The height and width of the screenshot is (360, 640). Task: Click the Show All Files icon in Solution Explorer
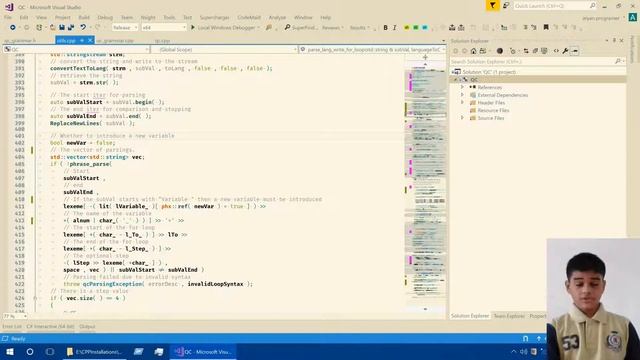pos(544,51)
